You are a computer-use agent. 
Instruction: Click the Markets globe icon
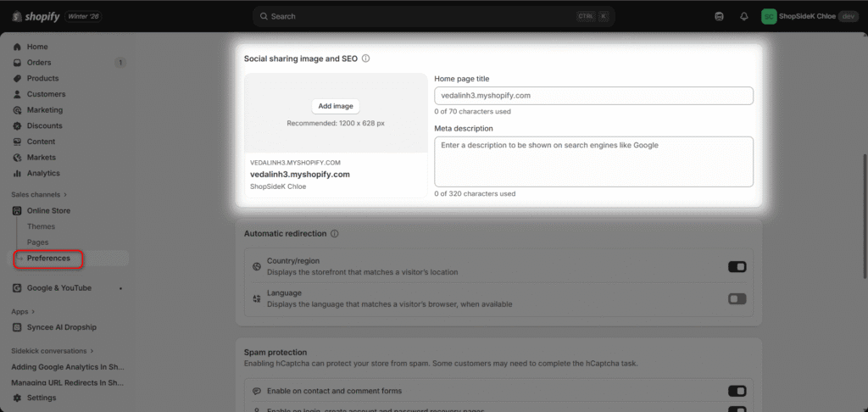pos(17,158)
